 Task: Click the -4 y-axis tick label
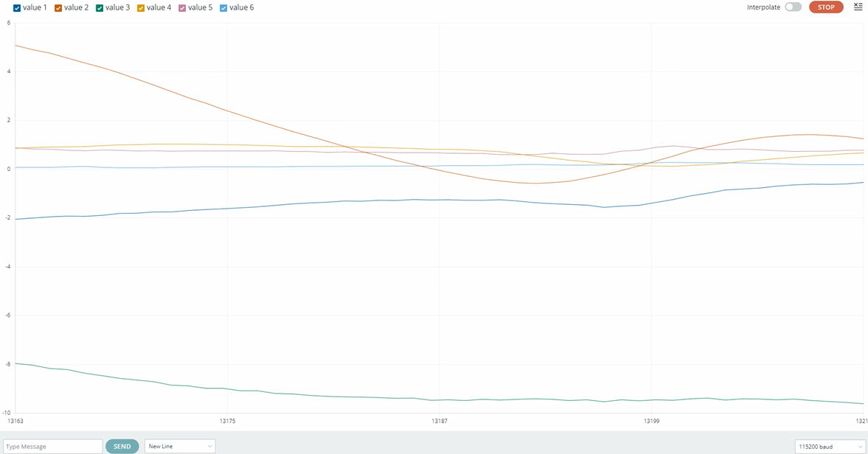(7, 266)
